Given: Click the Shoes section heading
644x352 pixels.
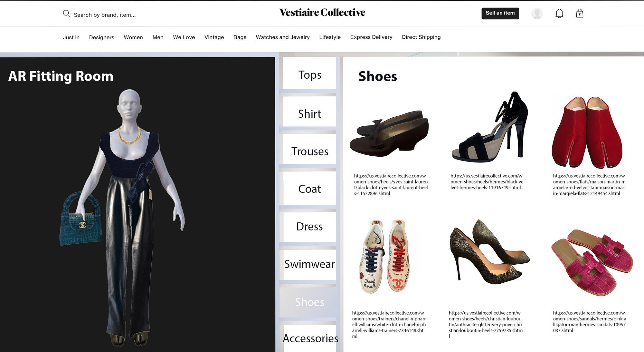Looking at the screenshot, I should tap(378, 76).
